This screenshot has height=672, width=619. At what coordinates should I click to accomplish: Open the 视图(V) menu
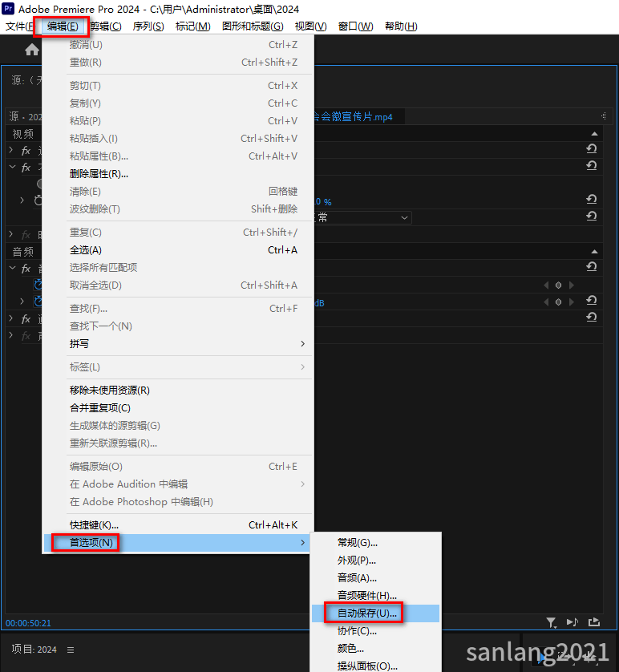[x=310, y=26]
